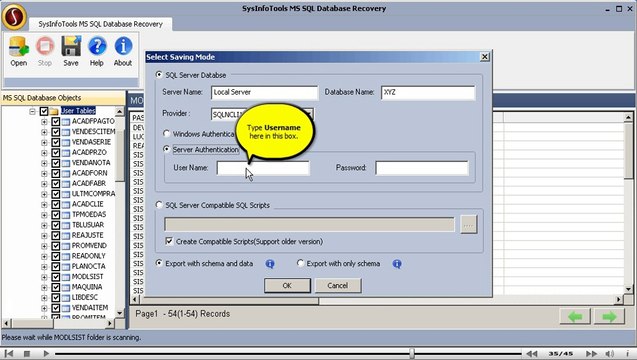Image resolution: width=637 pixels, height=360 pixels.
Task: Click the video playback progress slider handle
Action: point(412,353)
